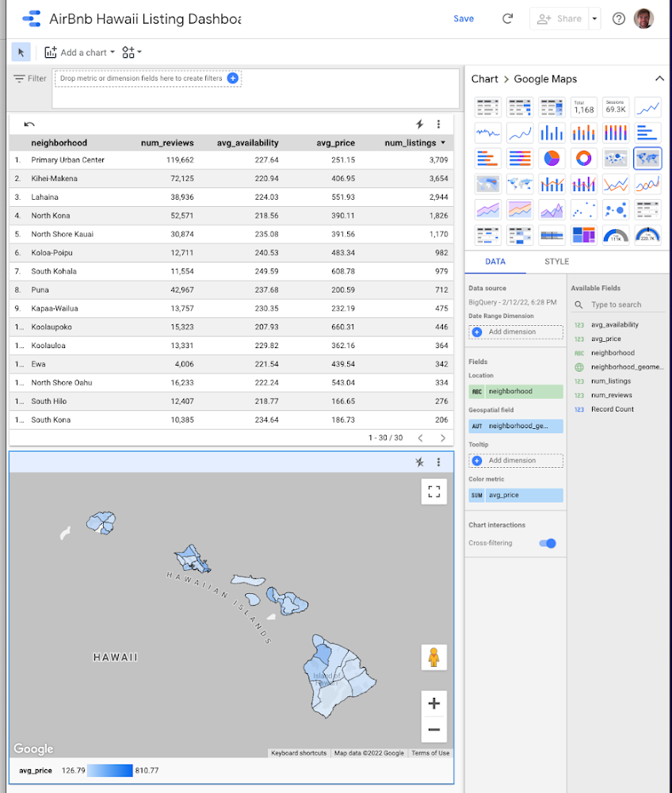The height and width of the screenshot is (793, 672).
Task: Open the user account avatar
Action: click(x=643, y=19)
